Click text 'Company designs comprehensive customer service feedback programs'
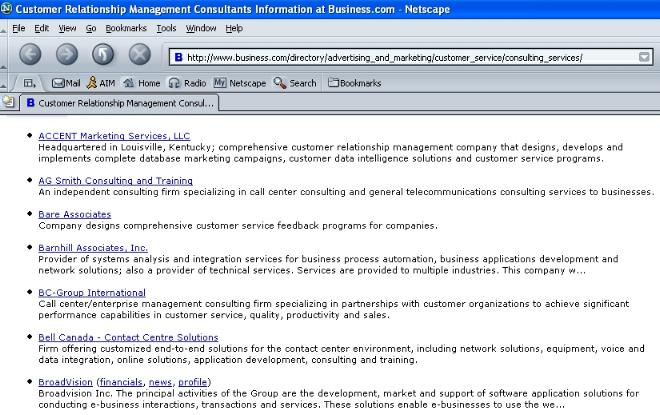The height and width of the screenshot is (415, 660). (202, 226)
